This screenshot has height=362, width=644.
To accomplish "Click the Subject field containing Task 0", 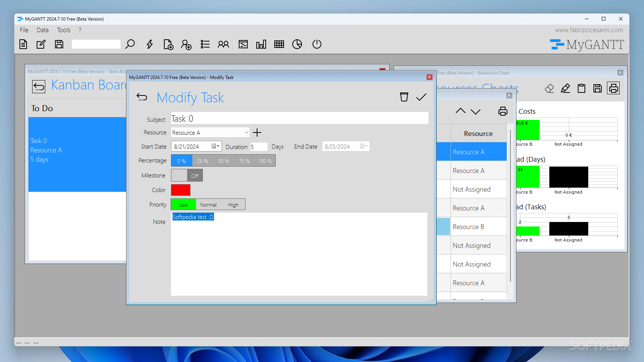I will tap(299, 118).
